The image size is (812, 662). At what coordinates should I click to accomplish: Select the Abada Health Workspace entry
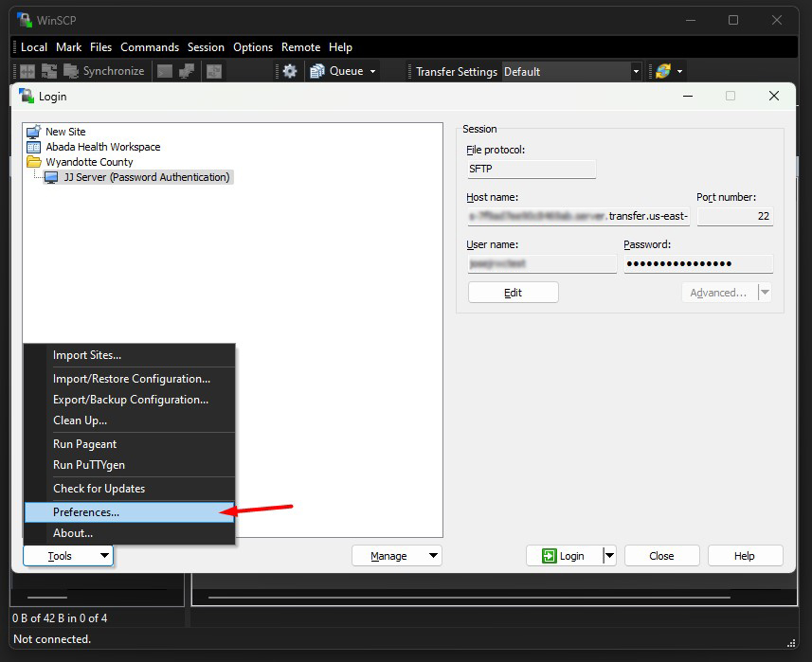coord(103,147)
